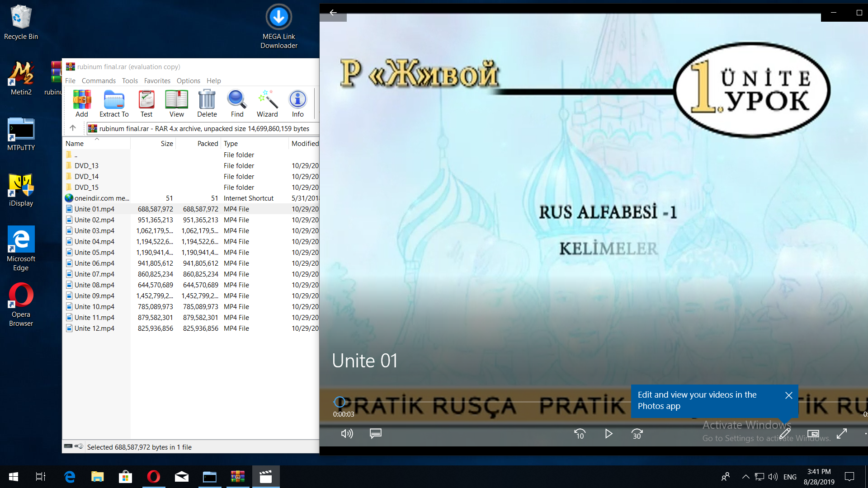
Task: Launch Opera Browser desktop shortcut
Action: click(x=21, y=305)
